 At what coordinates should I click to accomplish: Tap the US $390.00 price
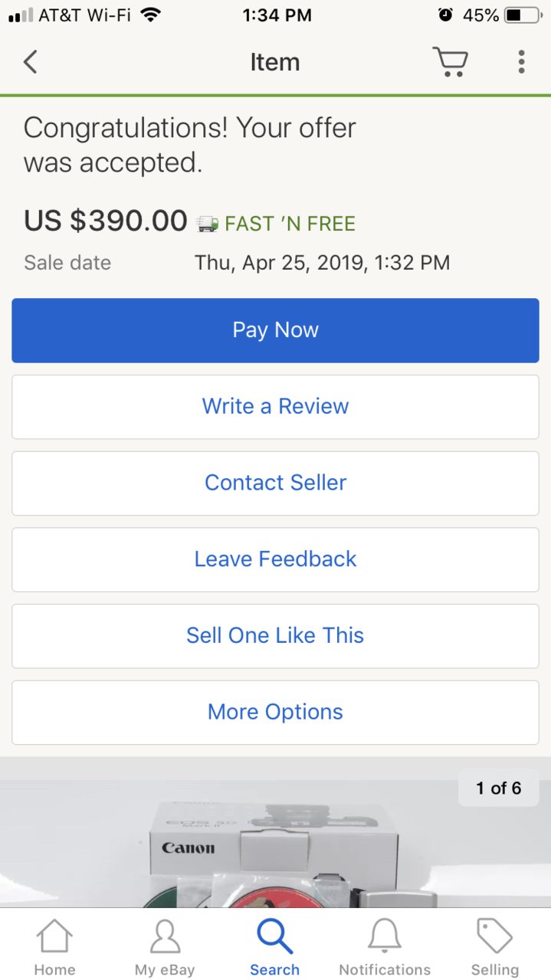106,221
